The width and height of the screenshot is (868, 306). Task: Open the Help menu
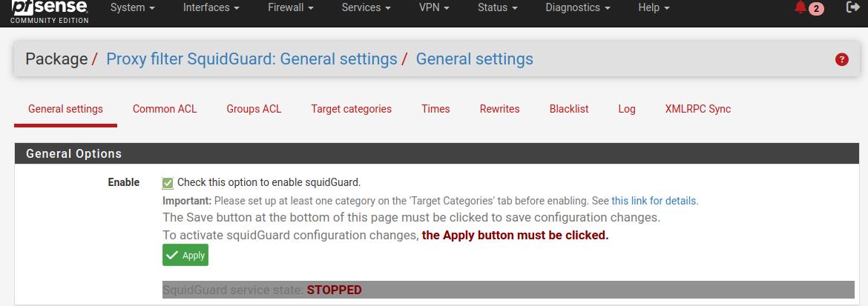pos(654,7)
